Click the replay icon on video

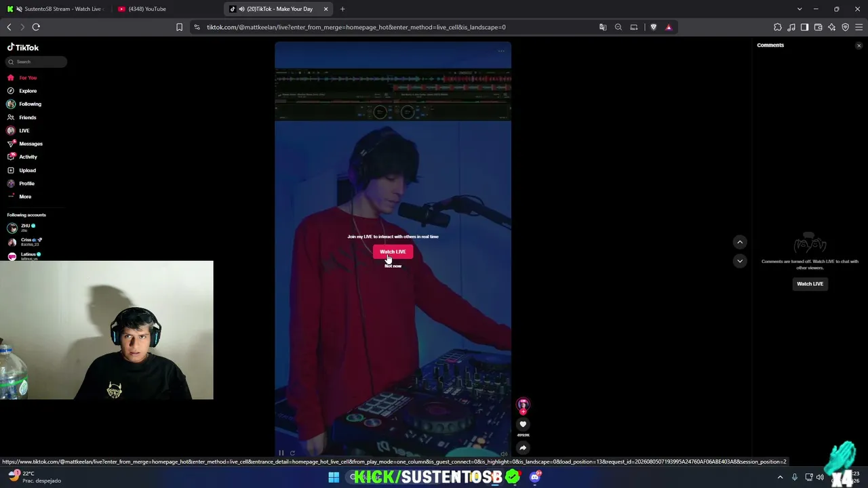click(292, 453)
